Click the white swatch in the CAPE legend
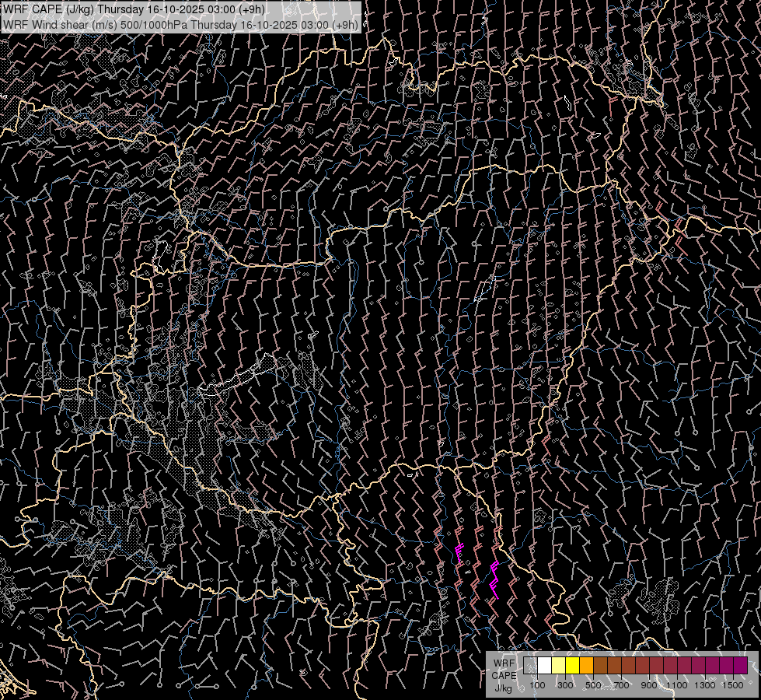The width and height of the screenshot is (761, 700). click(545, 666)
